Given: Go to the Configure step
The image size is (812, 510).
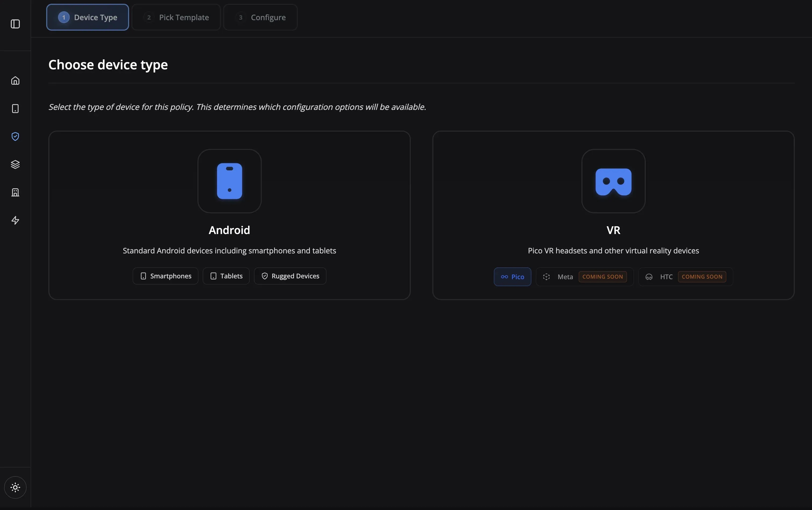Looking at the screenshot, I should pyautogui.click(x=260, y=17).
